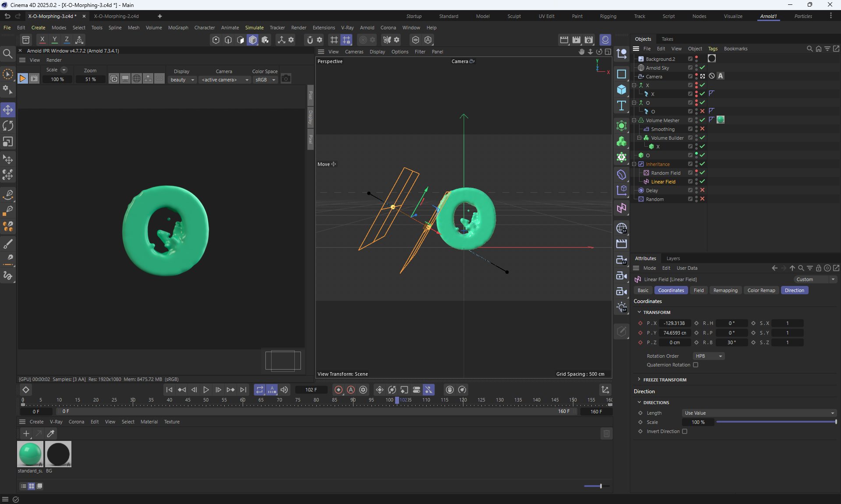Click the Arnold IPR snapshot camera icon

[x=286, y=79]
